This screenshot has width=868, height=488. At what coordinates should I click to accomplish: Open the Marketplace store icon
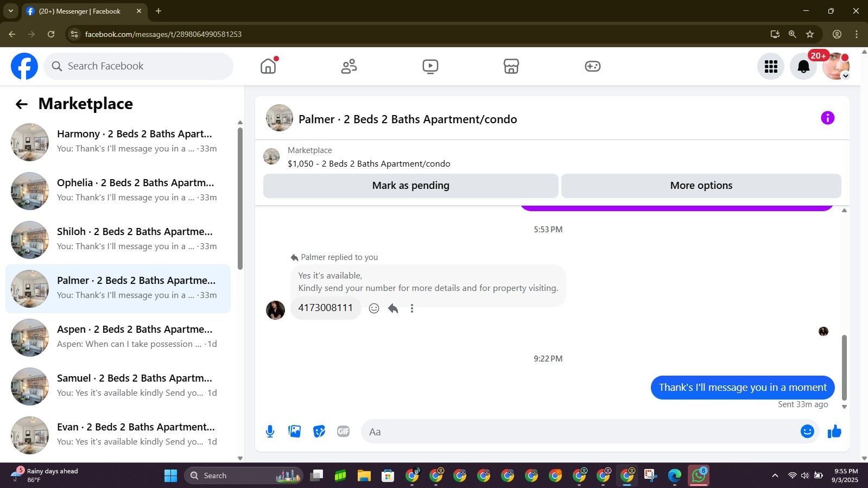(x=511, y=66)
